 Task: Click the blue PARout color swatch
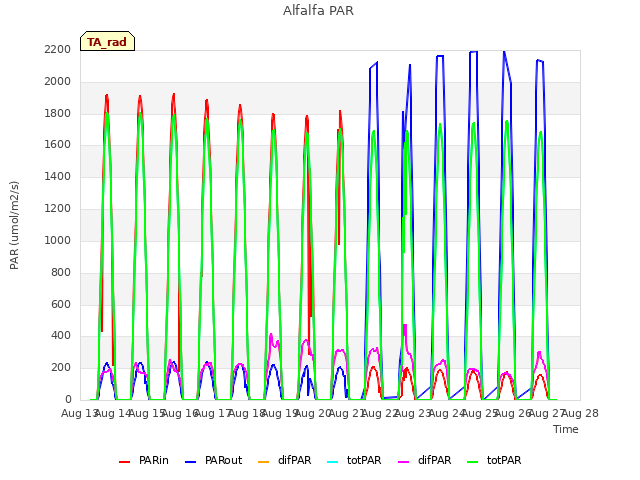[191, 462]
